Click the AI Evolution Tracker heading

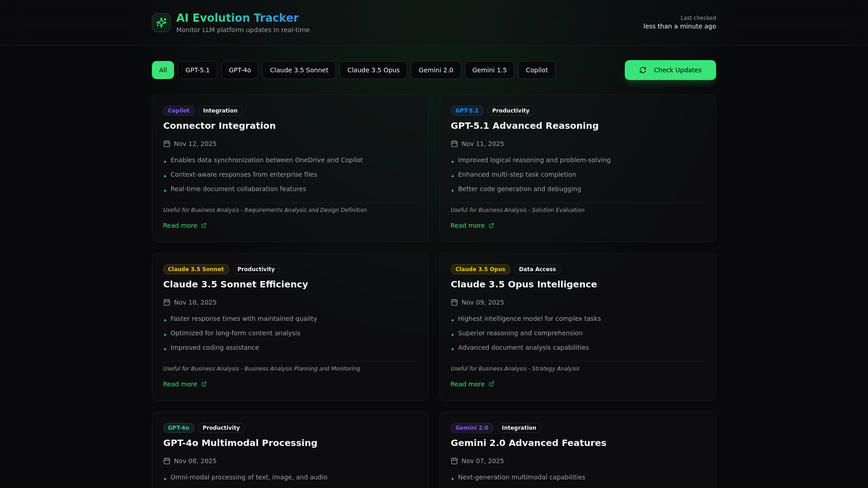tap(237, 18)
